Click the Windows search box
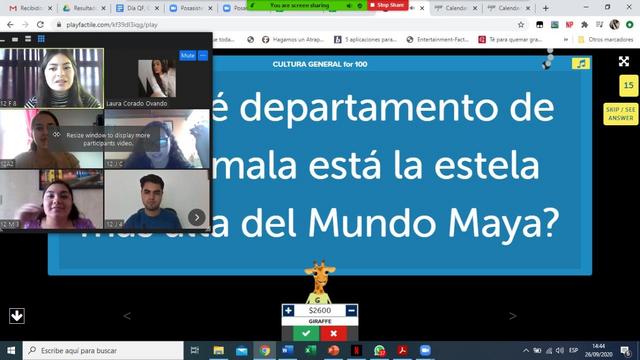This screenshot has width=640, height=360. 103,351
